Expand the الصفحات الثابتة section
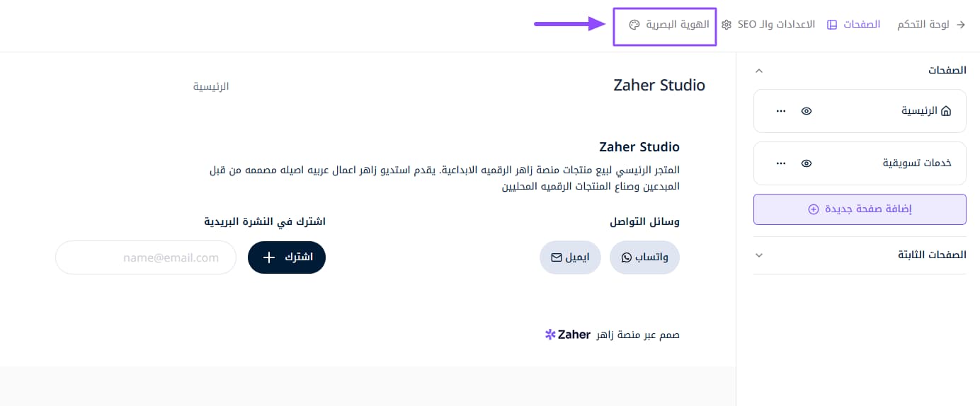The image size is (980, 406). [x=759, y=255]
